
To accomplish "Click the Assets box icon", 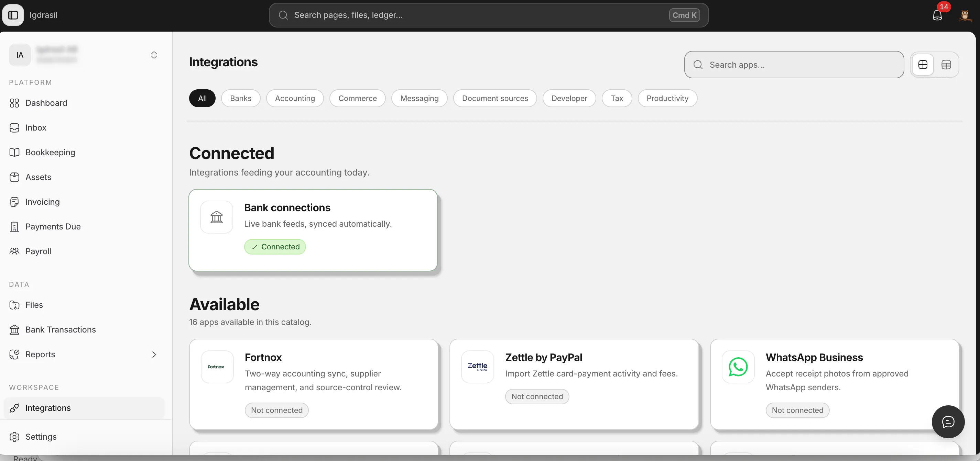I will point(14,177).
